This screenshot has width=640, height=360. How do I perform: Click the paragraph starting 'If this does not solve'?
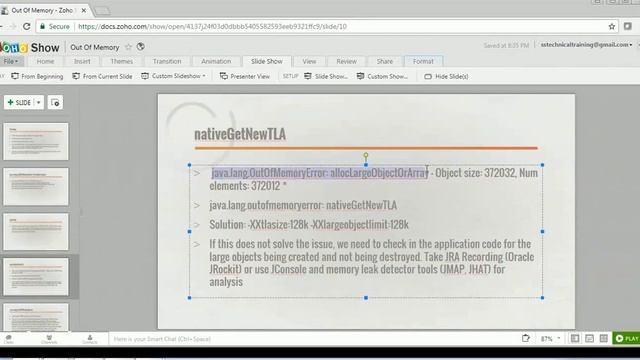pos(372,263)
